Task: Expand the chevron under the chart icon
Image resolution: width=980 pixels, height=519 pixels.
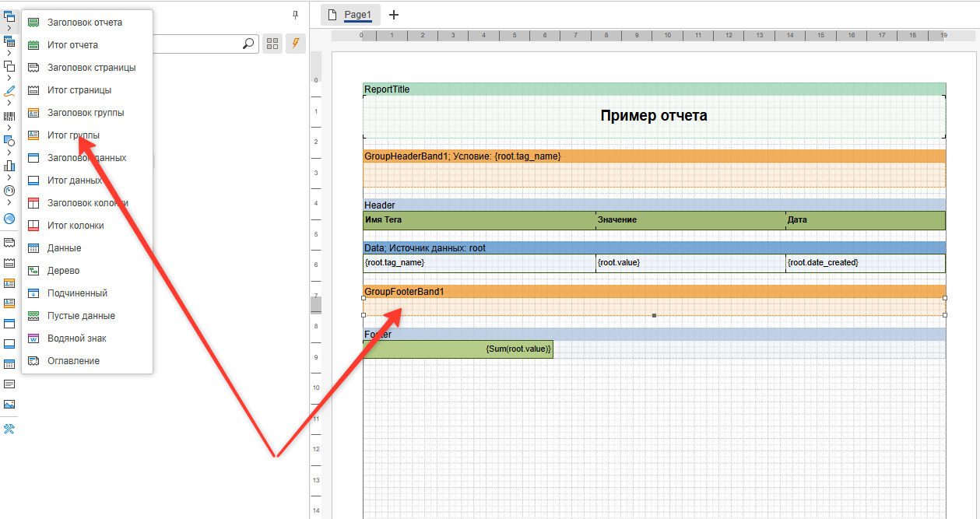Action: 9,177
